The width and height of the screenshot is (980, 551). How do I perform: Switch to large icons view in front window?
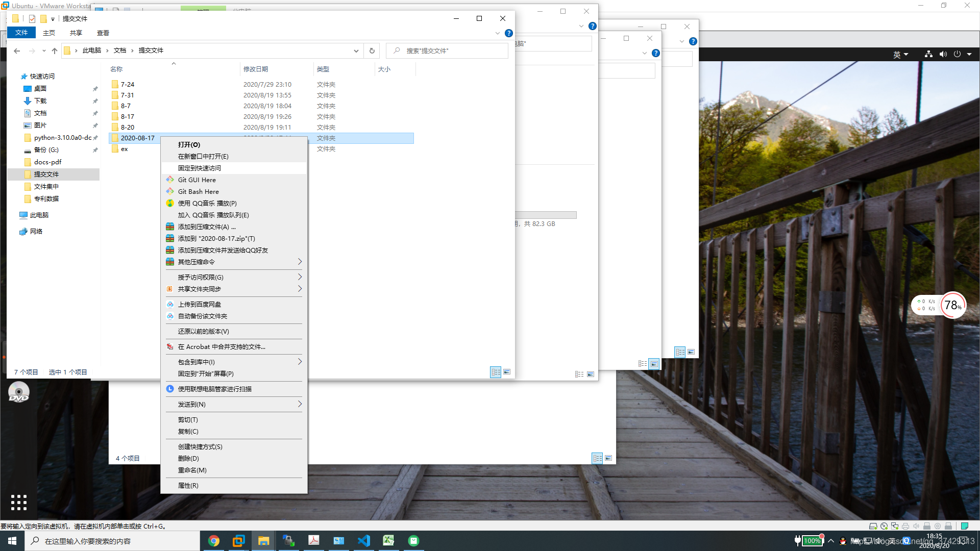click(x=507, y=372)
